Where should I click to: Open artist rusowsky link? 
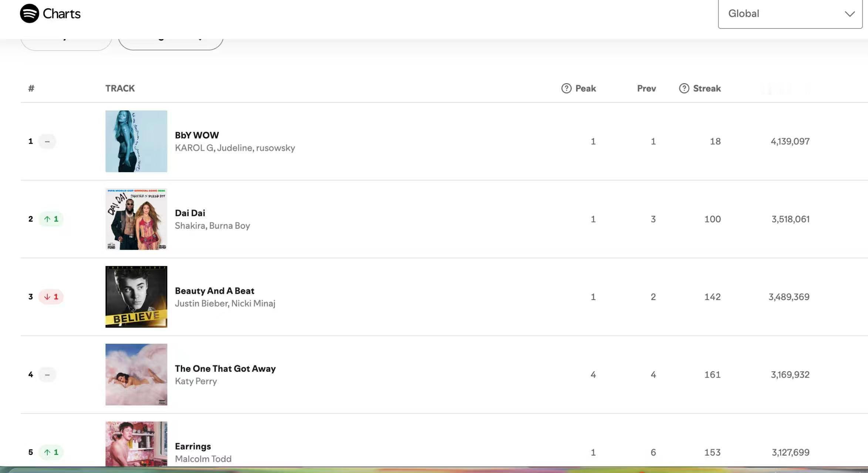point(276,148)
